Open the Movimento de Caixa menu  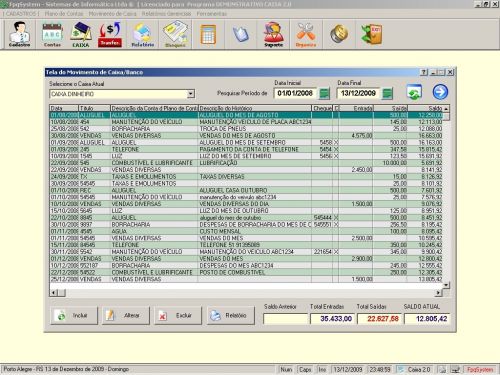click(112, 14)
